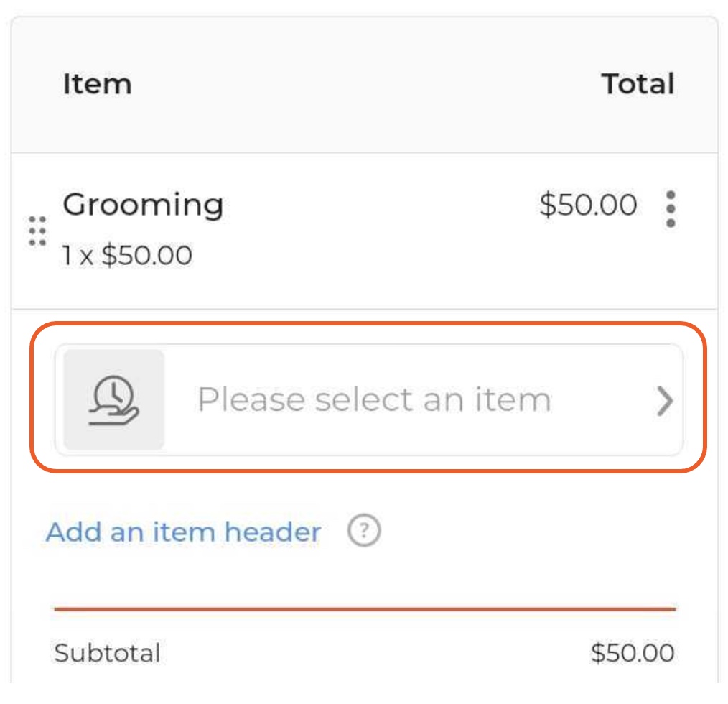Image resolution: width=728 pixels, height=704 pixels.
Task: Click the Total column header
Action: pos(638,84)
